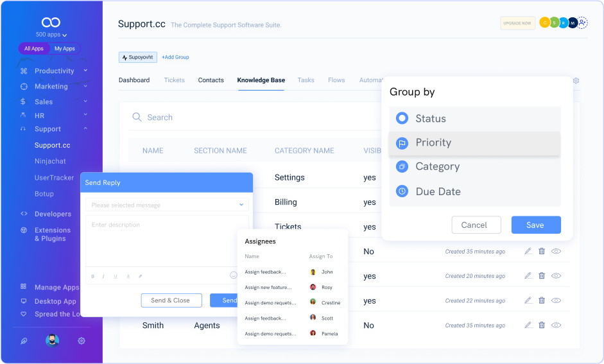Select Priority in Group by
Viewport: 604px width, 364px height.
coord(474,143)
